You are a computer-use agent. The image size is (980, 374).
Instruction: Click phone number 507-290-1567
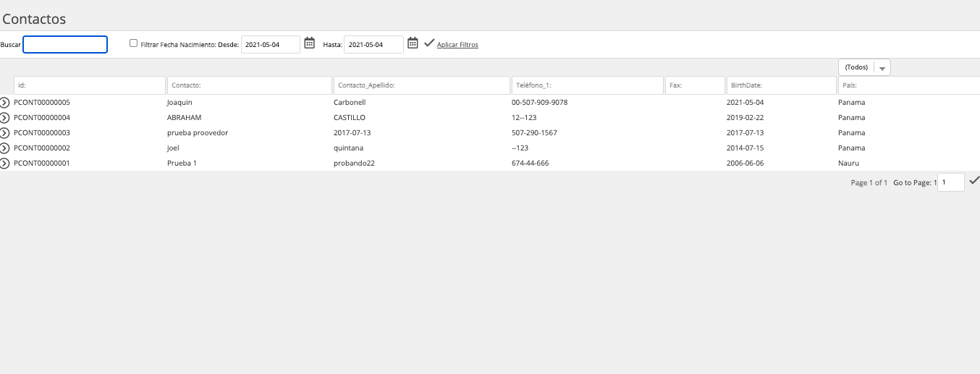coord(534,133)
